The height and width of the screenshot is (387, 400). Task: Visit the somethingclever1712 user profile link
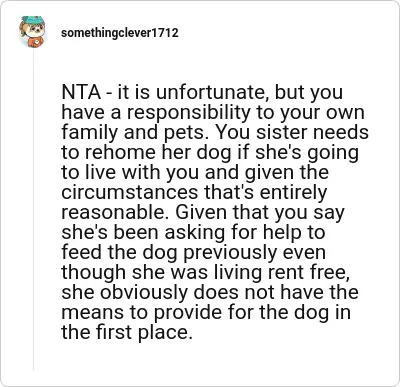[x=120, y=33]
